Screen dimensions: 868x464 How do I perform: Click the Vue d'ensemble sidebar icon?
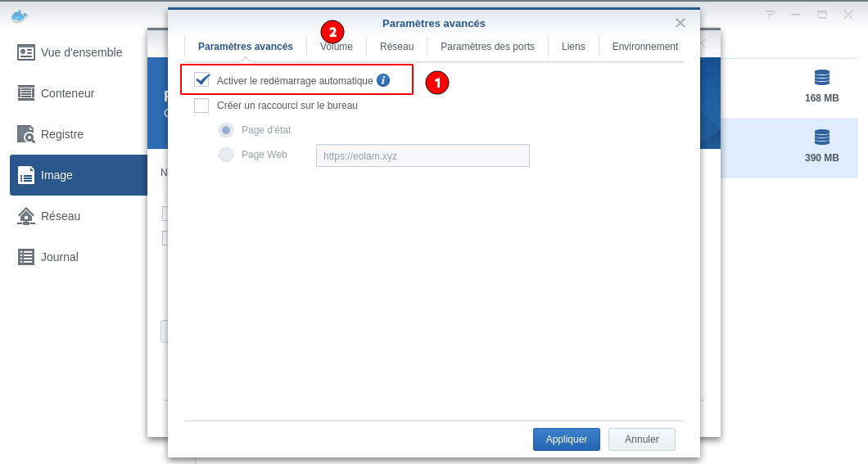coord(26,52)
